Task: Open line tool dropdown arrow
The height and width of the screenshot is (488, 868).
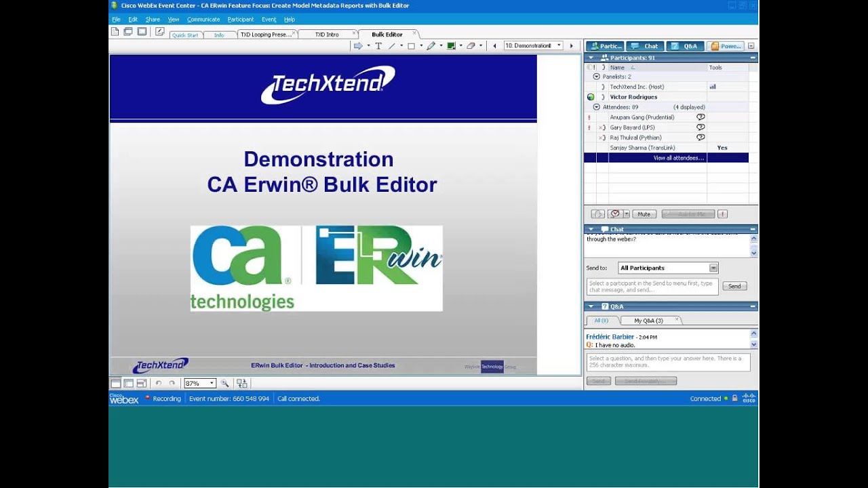Action: [x=401, y=46]
